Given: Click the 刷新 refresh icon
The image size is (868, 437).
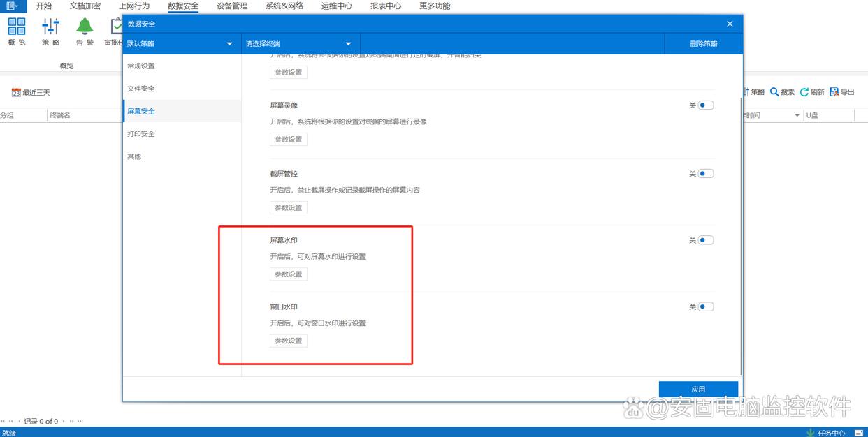Looking at the screenshot, I should pyautogui.click(x=804, y=92).
